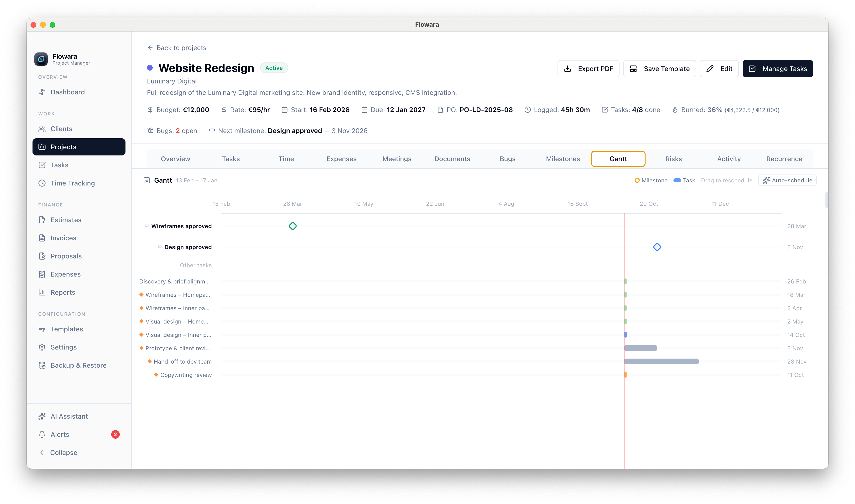This screenshot has height=504, width=855.
Task: Open Manage Tasks
Action: 777,69
